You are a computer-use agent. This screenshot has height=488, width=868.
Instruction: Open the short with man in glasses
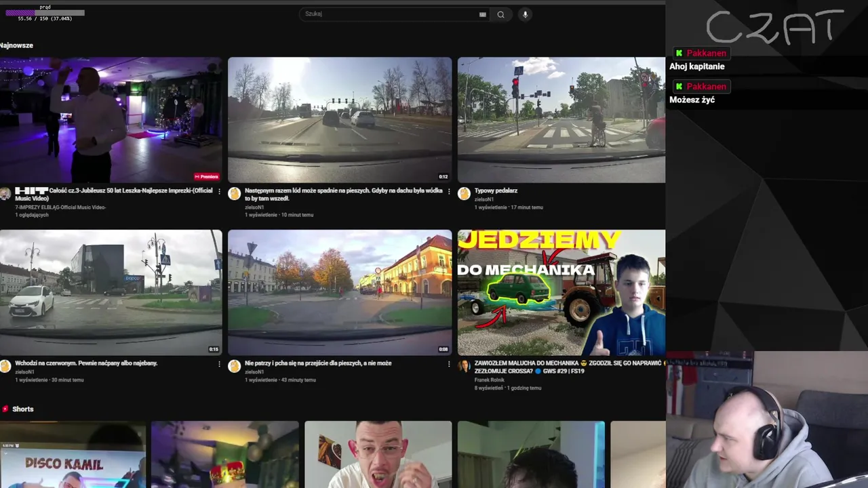[378, 454]
